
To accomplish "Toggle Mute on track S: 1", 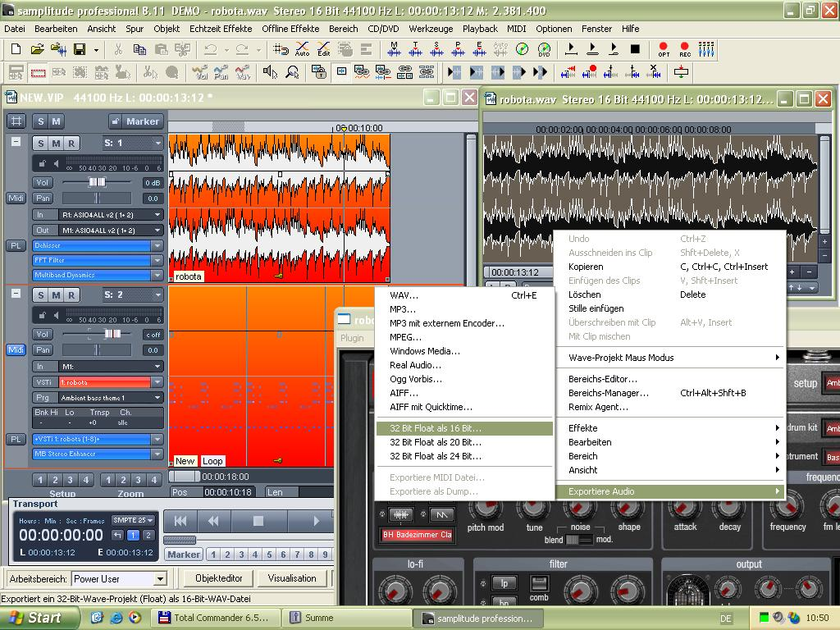I will 56,143.
